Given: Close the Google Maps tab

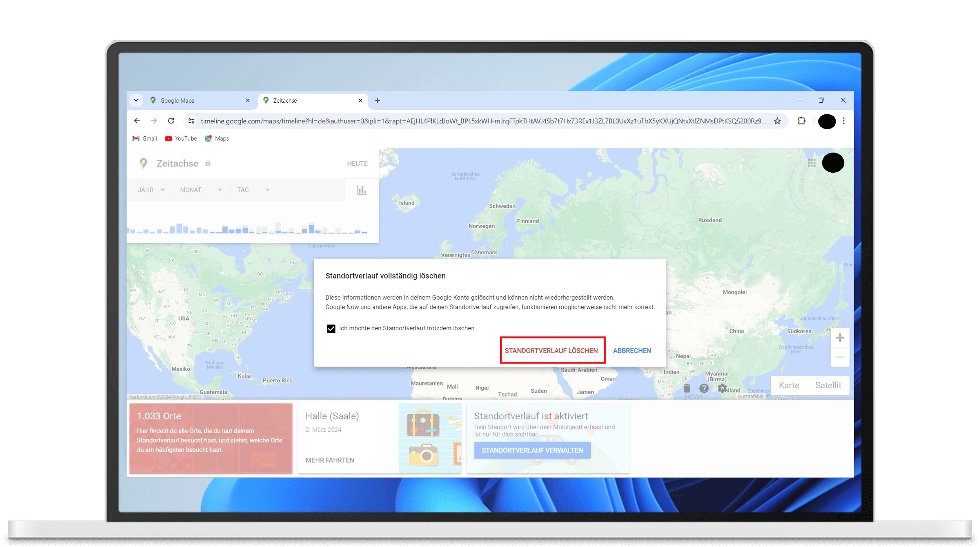Looking at the screenshot, I should click(248, 101).
